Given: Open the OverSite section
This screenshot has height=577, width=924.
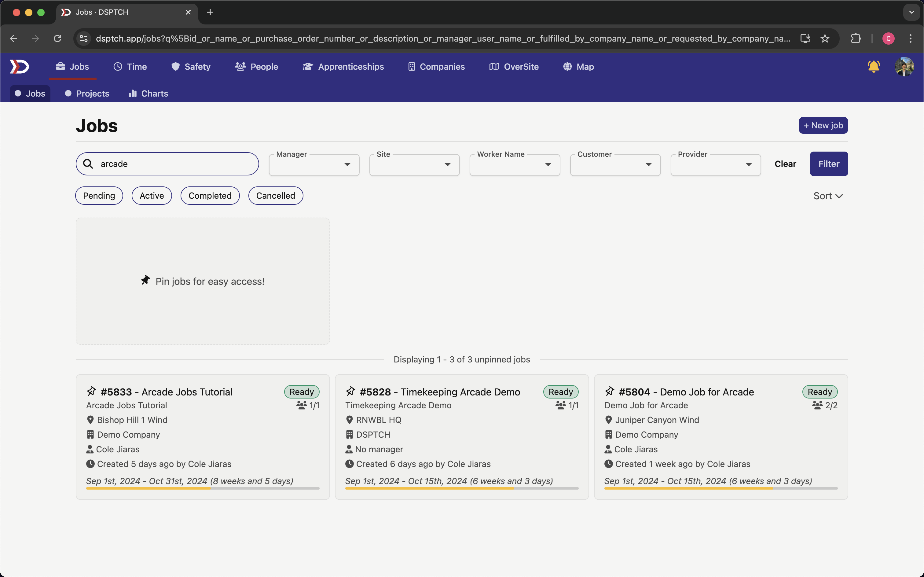Looking at the screenshot, I should [x=514, y=67].
